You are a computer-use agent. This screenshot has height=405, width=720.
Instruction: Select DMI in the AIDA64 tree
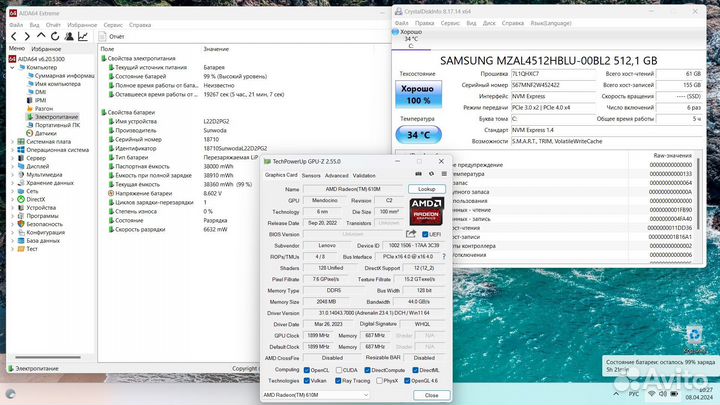pos(40,92)
